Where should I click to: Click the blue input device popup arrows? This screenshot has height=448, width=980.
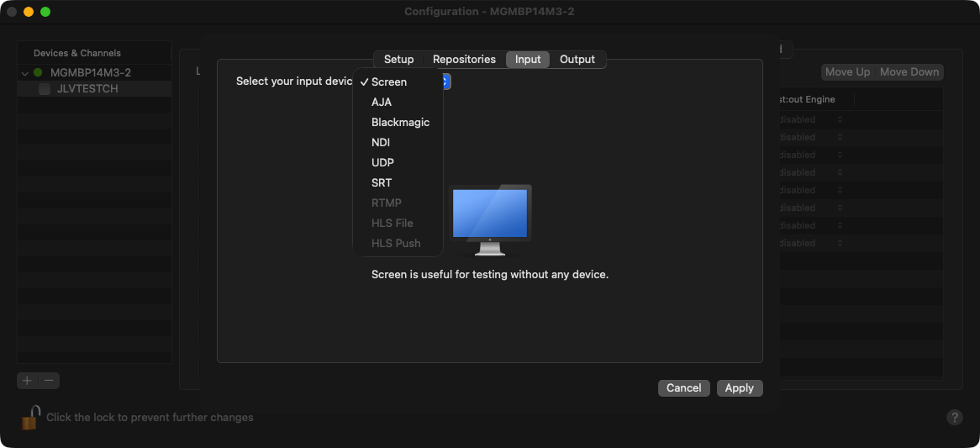coord(446,82)
